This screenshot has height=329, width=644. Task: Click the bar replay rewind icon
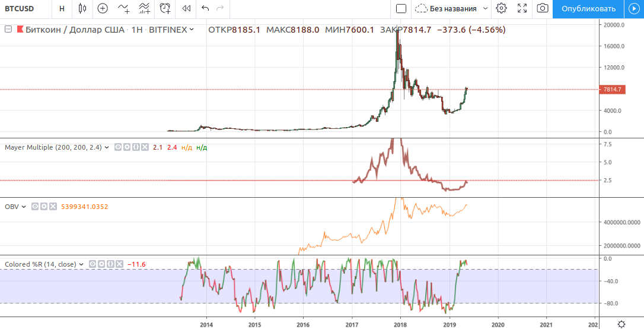click(x=186, y=8)
